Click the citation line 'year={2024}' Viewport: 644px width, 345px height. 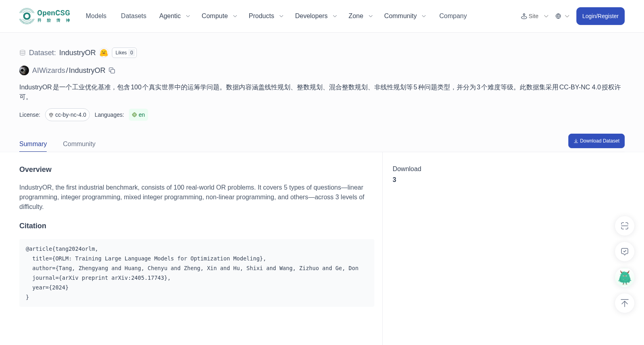tap(50, 287)
